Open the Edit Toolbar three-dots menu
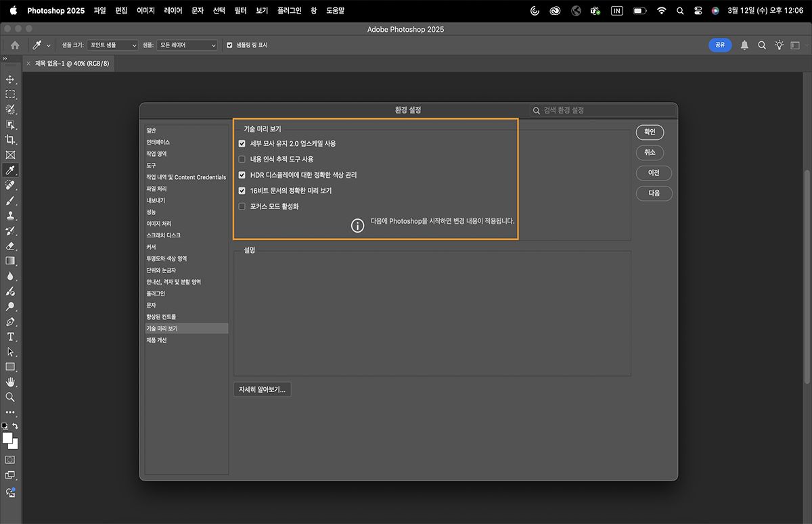This screenshot has width=812, height=524. click(x=10, y=412)
